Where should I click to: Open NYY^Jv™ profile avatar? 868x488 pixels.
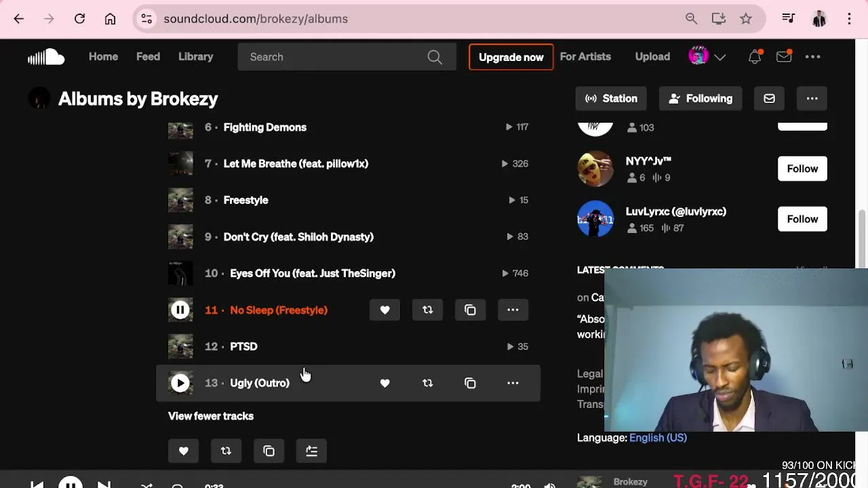(595, 169)
